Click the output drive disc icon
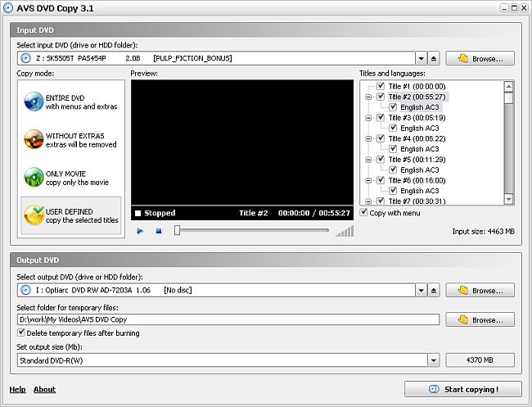This screenshot has height=407, width=532. [25, 290]
